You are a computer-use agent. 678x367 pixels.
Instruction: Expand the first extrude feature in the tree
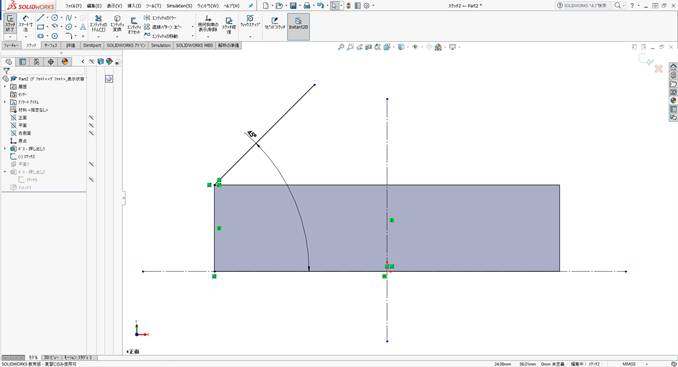coord(5,149)
